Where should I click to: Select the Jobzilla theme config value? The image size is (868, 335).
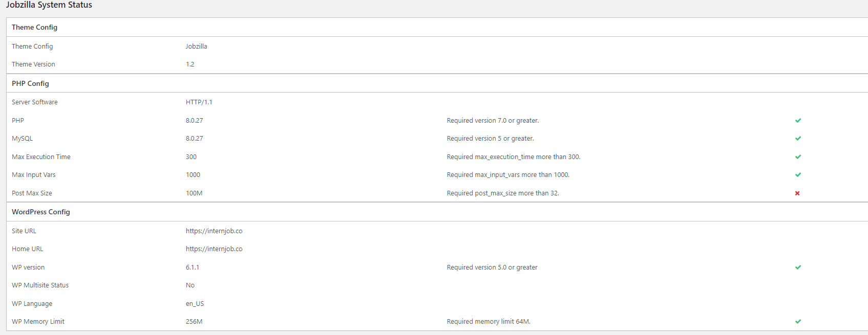coord(197,47)
